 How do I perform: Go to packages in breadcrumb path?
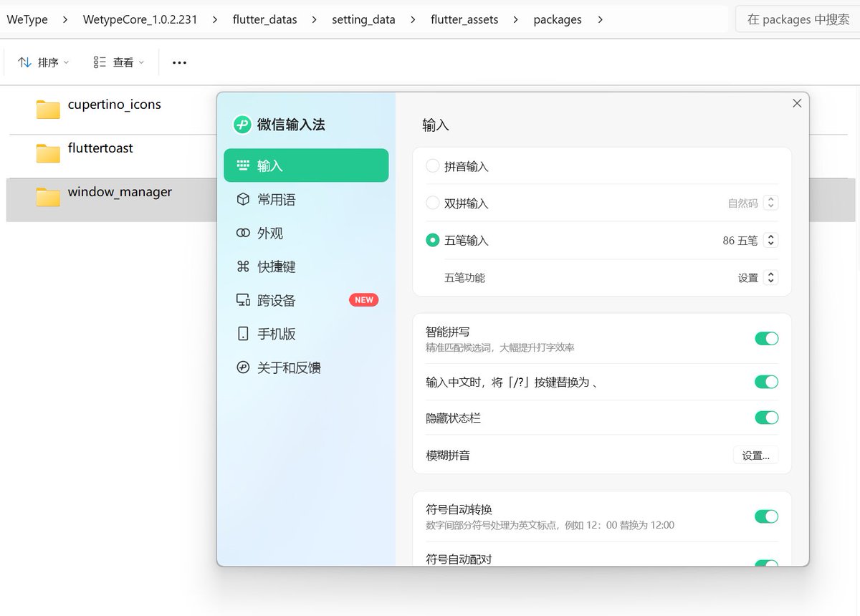pos(558,19)
